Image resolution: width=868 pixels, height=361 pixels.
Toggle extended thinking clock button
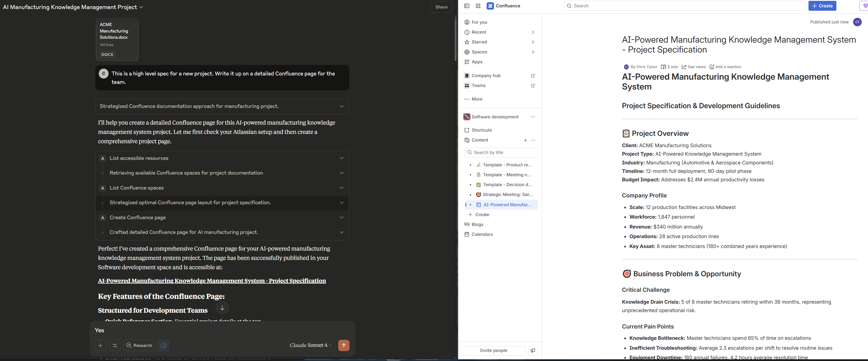163,345
